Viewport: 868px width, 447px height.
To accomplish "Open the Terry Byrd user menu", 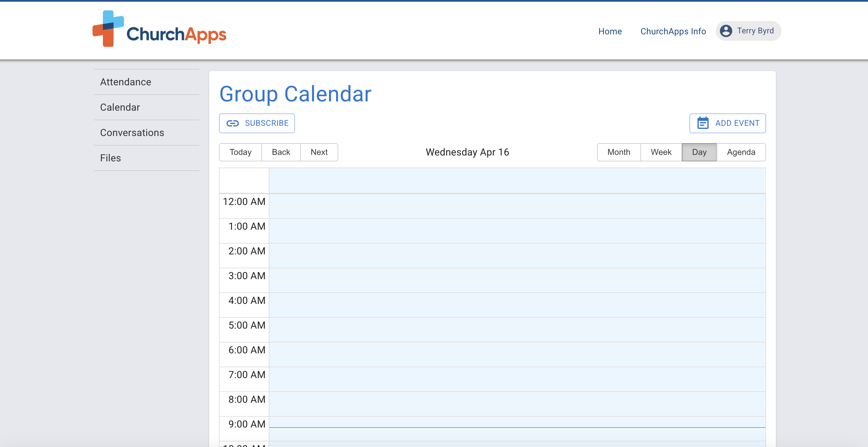I will [755, 31].
